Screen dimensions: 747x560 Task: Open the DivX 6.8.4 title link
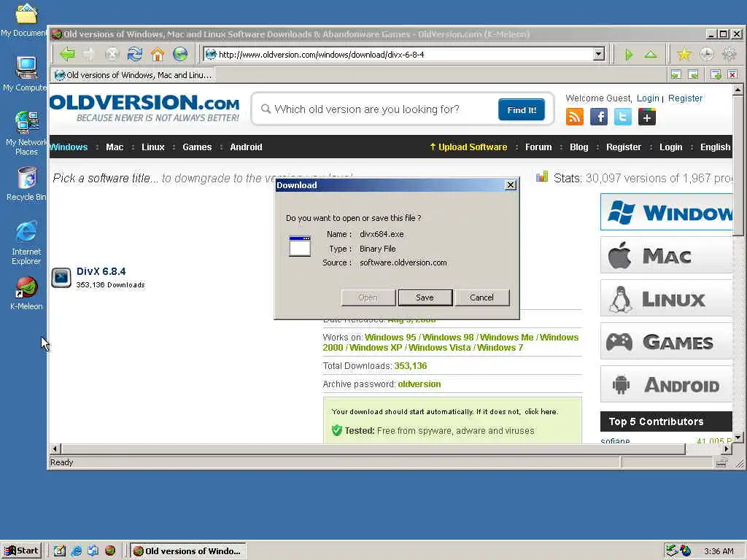101,271
